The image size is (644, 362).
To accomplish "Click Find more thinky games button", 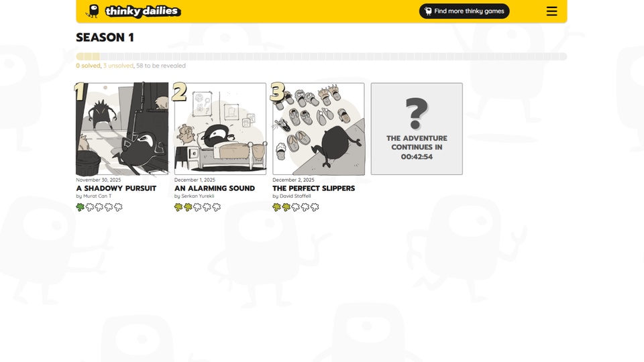I will pyautogui.click(x=464, y=11).
